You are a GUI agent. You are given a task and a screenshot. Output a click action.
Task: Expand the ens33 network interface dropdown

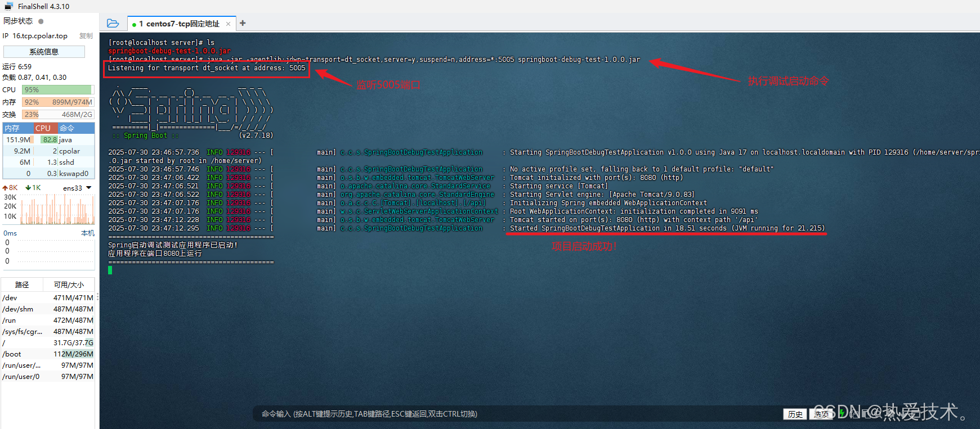point(88,188)
